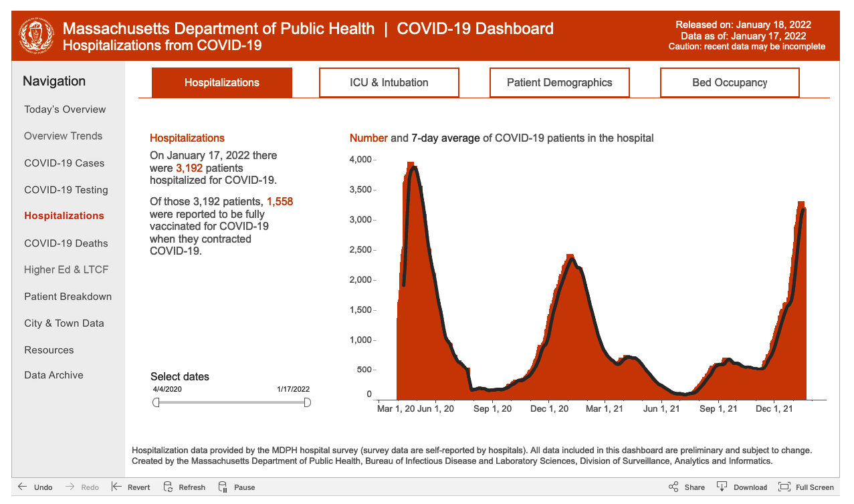Open the Bed Occupancy tab

(730, 83)
